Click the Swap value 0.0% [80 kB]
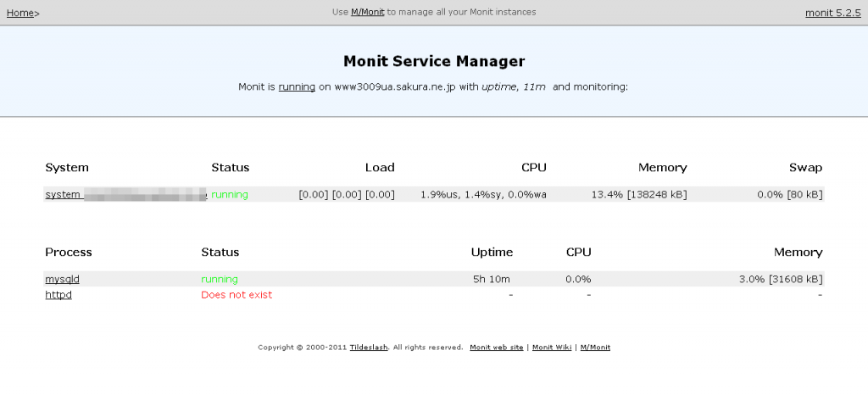Screen dimensions: 868x395 (790, 194)
